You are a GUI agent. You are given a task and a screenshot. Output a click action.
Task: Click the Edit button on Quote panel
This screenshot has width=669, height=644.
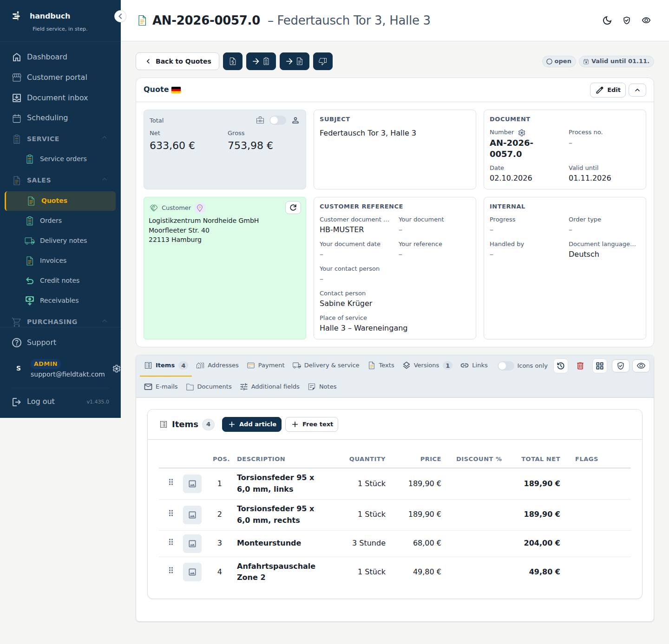pyautogui.click(x=608, y=90)
